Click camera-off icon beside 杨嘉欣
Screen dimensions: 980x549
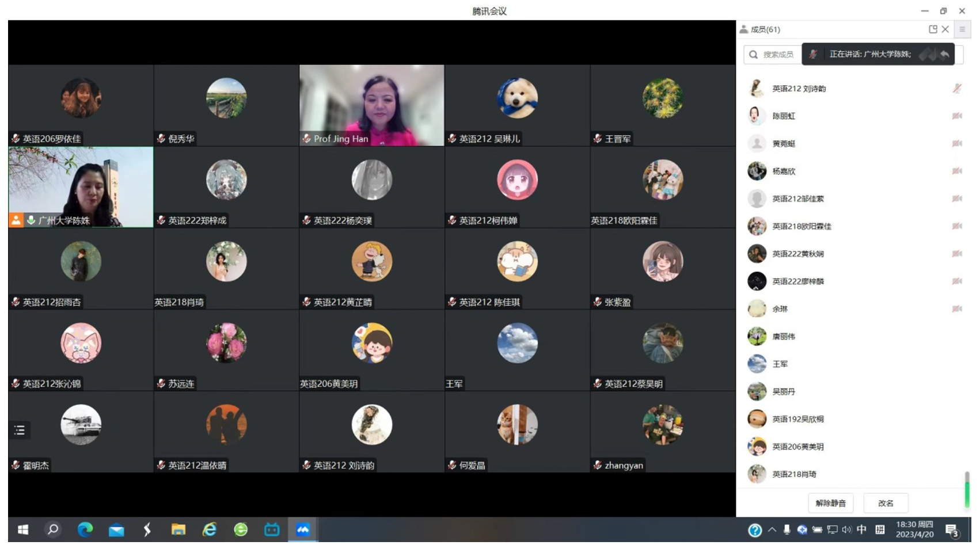[x=956, y=171]
